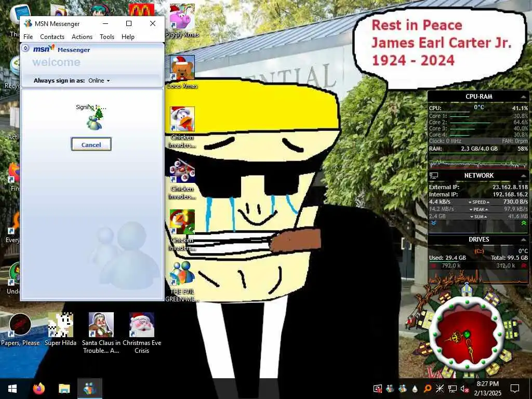Click the 'Total: 99.5 GB' drive text
This screenshot has height=399, width=532.
509,258
